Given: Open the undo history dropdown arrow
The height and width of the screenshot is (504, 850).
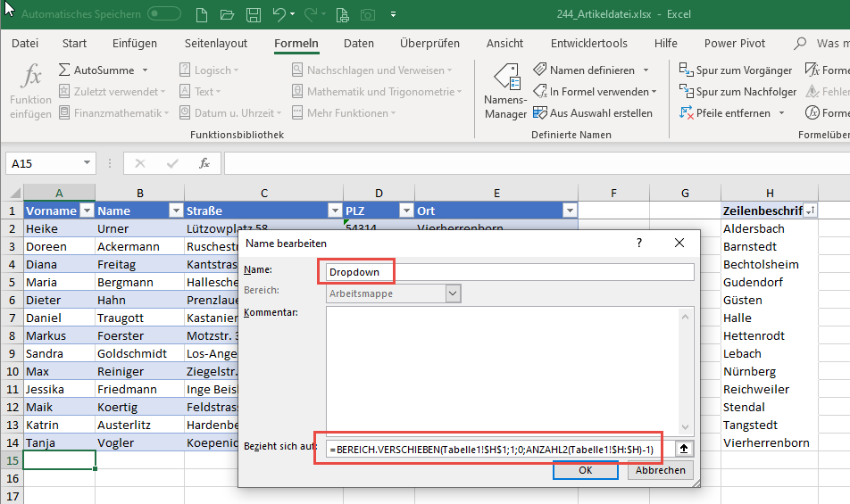Looking at the screenshot, I should [x=293, y=14].
